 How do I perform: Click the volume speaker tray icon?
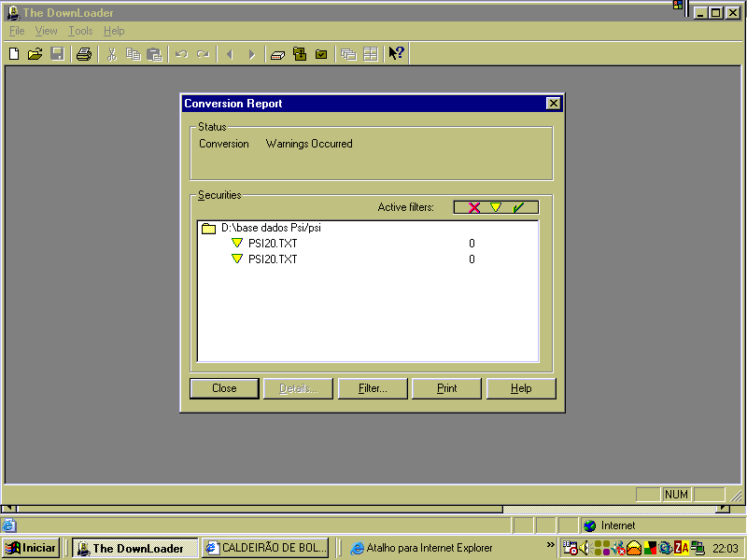pos(585,548)
